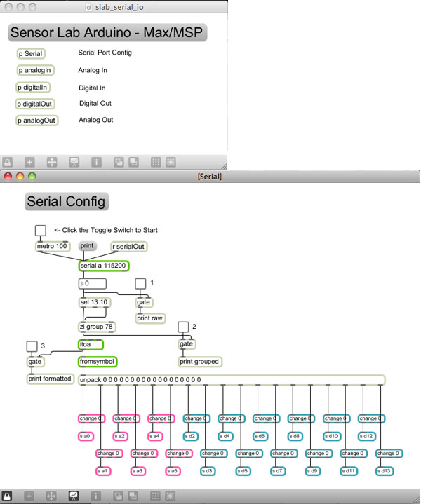Click the grid icon in the slab_serial_io toolbar
The width and height of the screenshot is (421, 504).
click(x=156, y=162)
